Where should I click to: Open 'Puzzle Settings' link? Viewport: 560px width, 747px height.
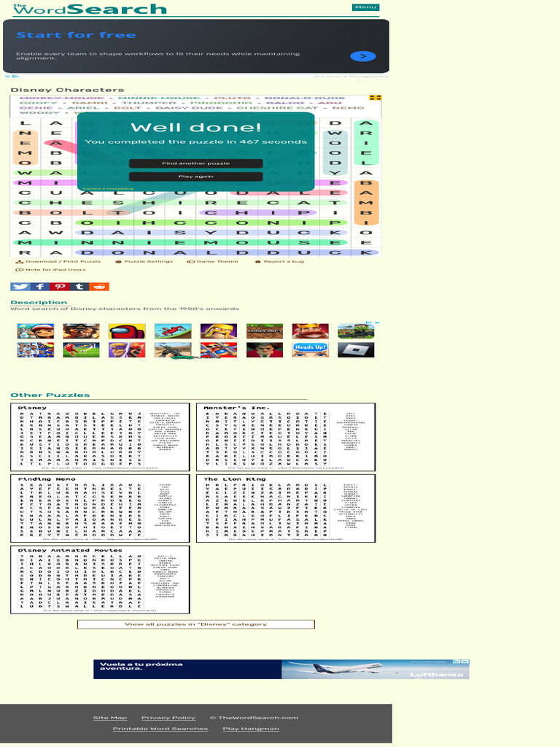pos(149,262)
